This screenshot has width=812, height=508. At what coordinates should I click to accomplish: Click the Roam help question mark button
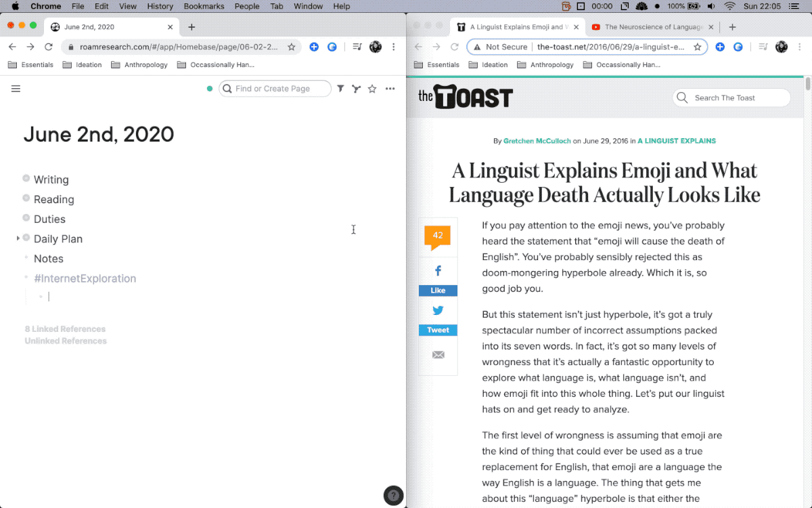click(394, 496)
